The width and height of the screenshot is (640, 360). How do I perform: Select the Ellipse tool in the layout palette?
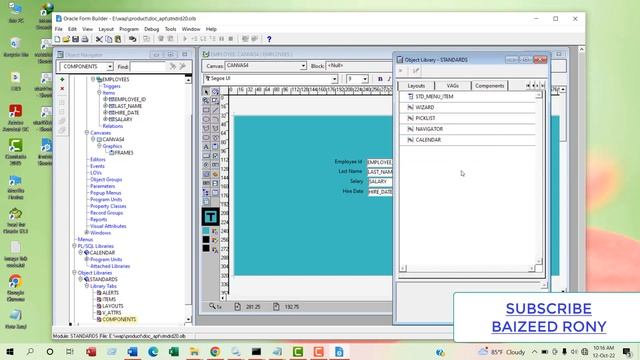click(x=206, y=119)
